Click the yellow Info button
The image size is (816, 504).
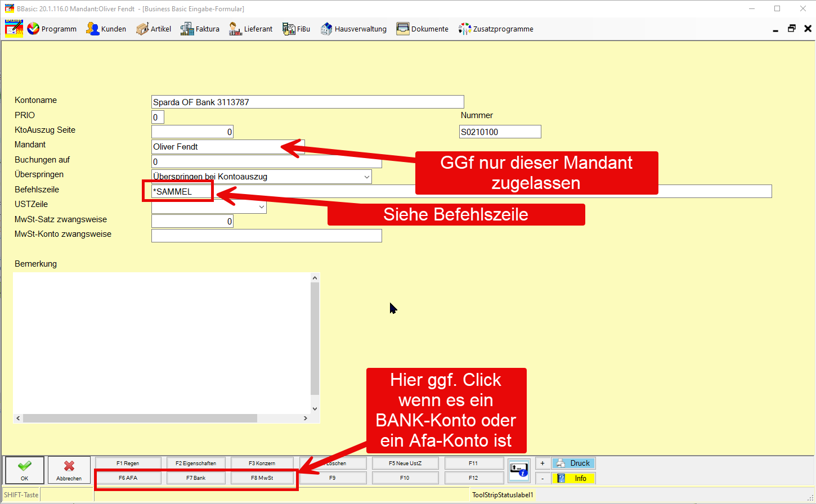tap(573, 479)
